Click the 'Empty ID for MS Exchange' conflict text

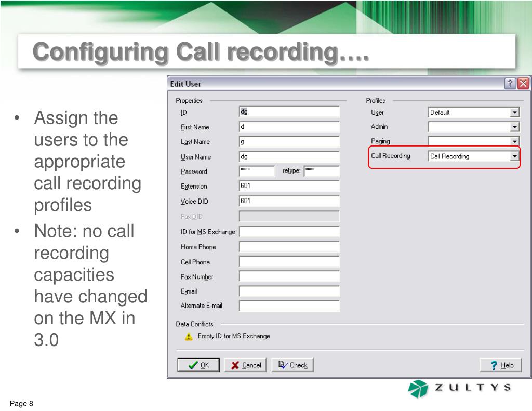pyautogui.click(x=234, y=336)
